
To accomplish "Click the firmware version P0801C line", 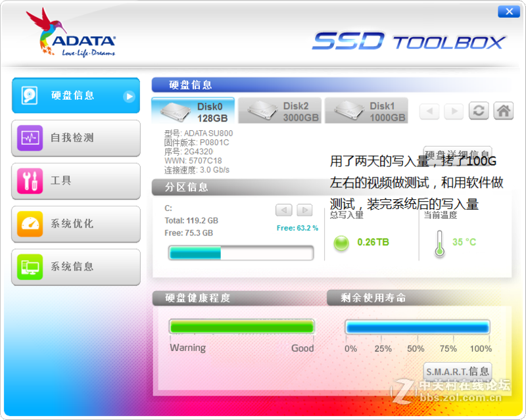I will pos(197,143).
